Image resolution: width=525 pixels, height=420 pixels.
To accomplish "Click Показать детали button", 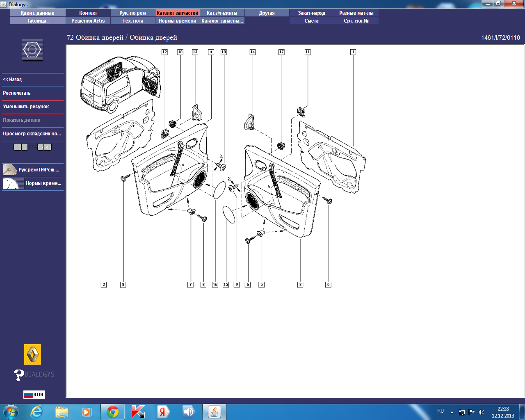I will click(33, 120).
